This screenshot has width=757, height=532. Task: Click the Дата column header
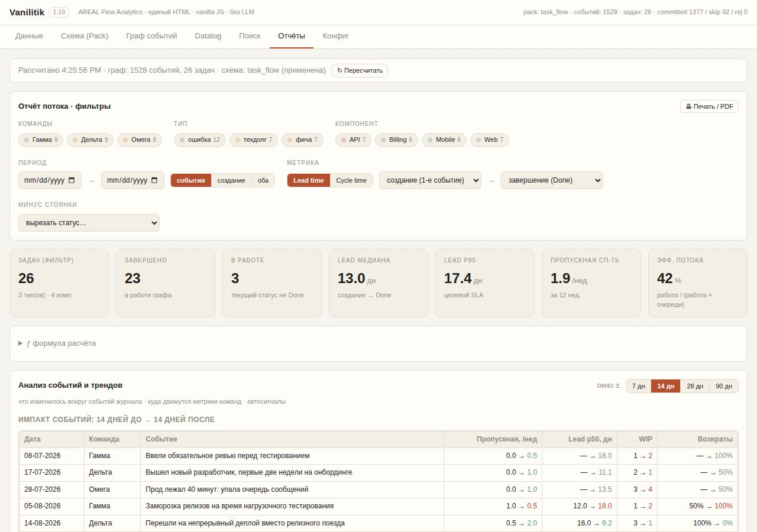coord(51,439)
